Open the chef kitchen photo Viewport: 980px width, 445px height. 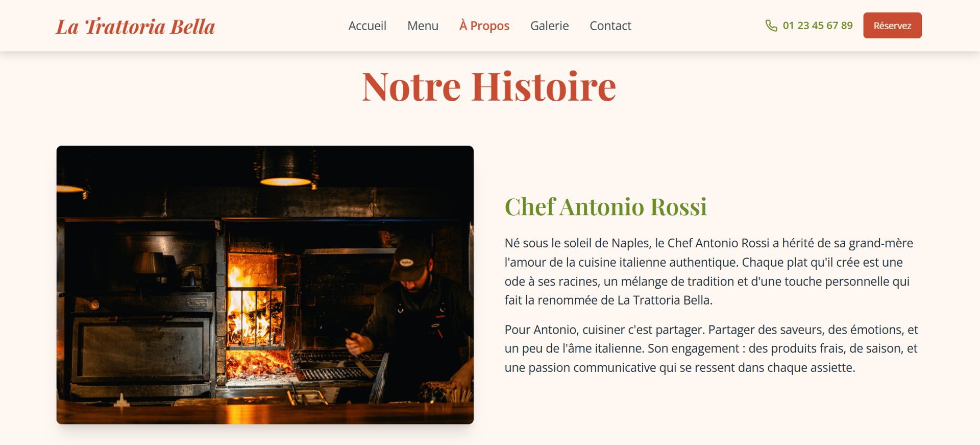(265, 285)
